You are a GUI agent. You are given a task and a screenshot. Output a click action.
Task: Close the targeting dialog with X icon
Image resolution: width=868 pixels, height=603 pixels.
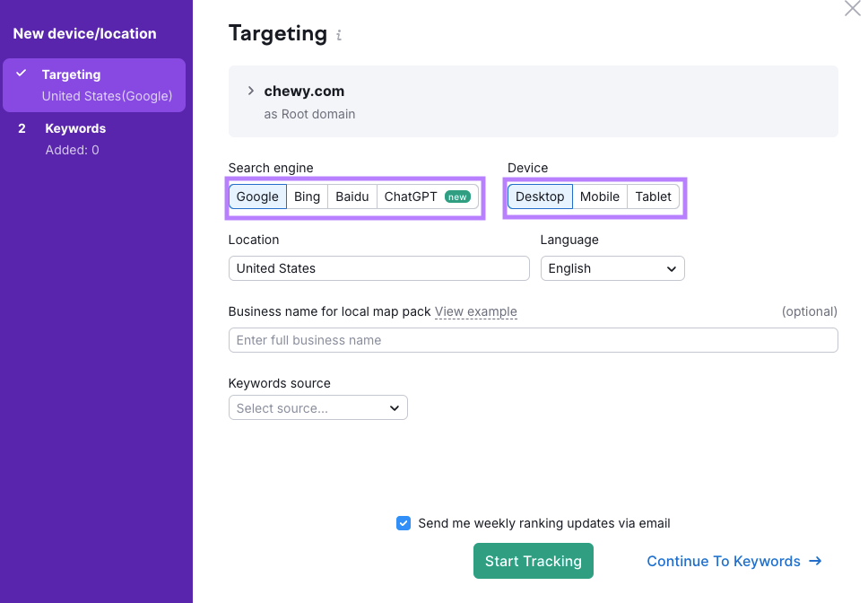tap(852, 9)
